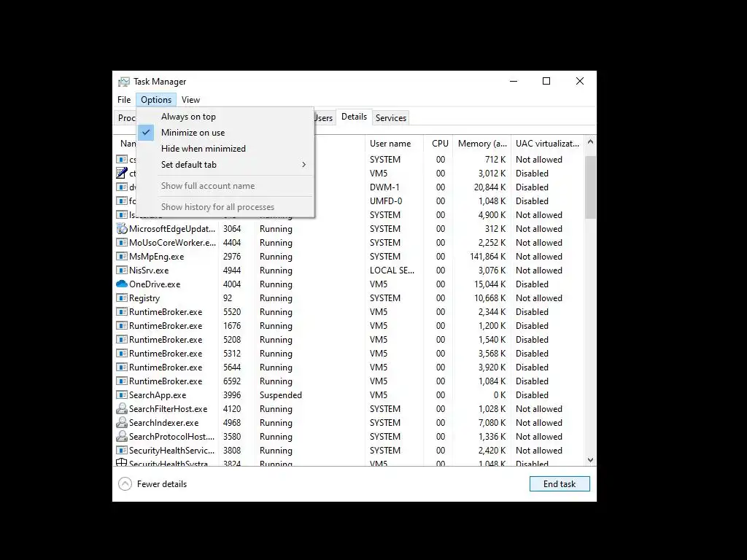Viewport: 747px width, 560px height.
Task: Click PID 4968 of SearchIndexer.exe
Action: click(232, 422)
